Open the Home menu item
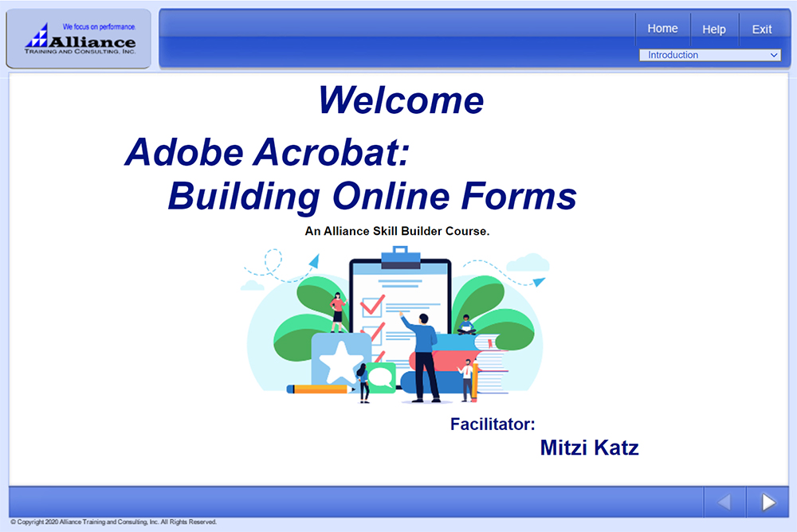The image size is (797, 532). 662,29
